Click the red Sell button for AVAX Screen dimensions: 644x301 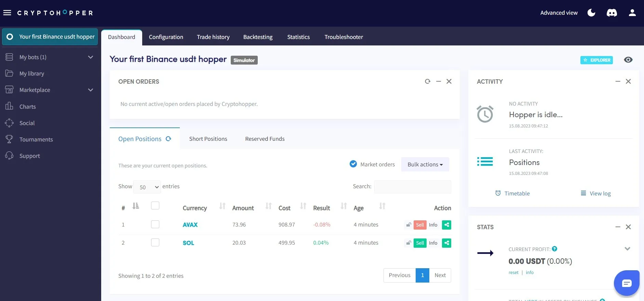click(420, 225)
